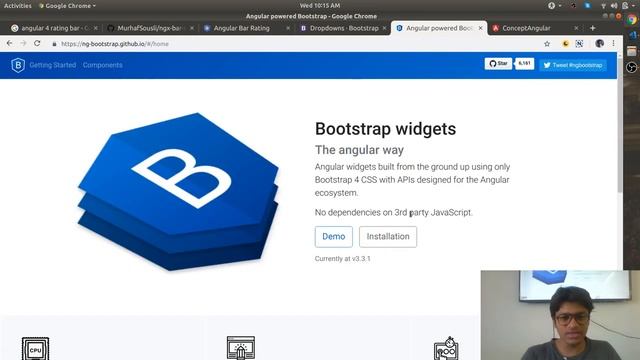640x360 pixels.
Task: Close the Angular powered Bootstrap tab
Action: (x=480, y=28)
